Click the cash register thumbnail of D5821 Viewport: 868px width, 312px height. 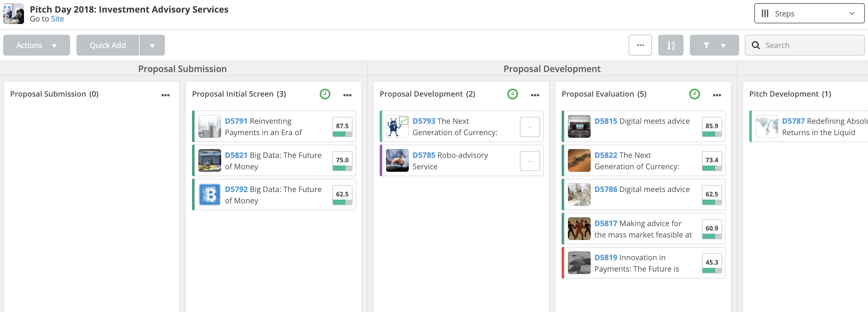pos(210,161)
